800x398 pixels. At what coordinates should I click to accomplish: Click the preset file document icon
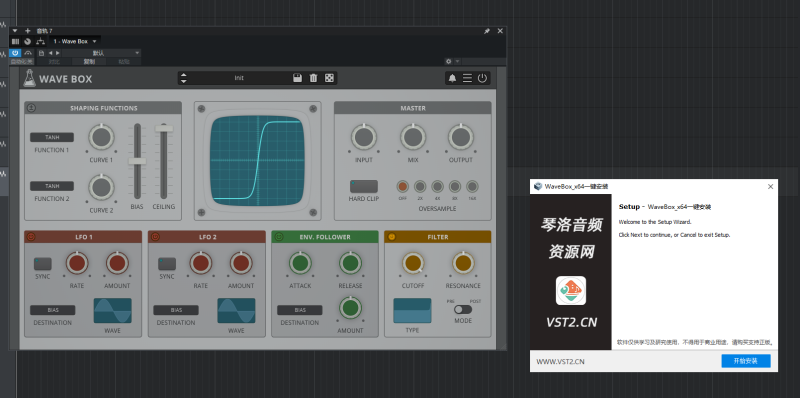[41, 53]
